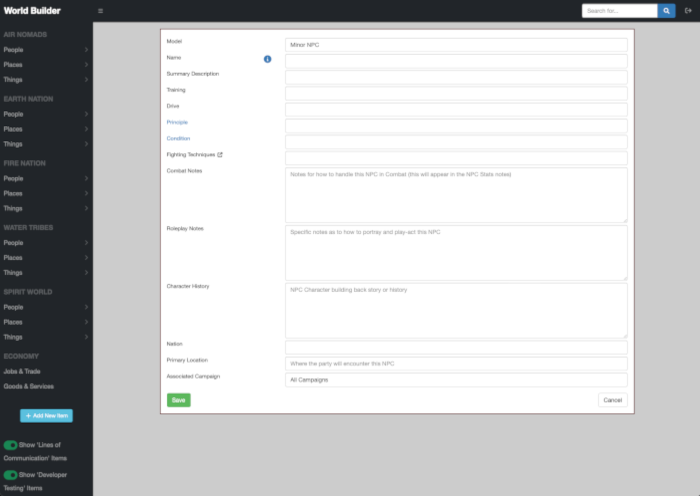Click the Combat Notes text area
700x496 pixels.
click(x=456, y=195)
